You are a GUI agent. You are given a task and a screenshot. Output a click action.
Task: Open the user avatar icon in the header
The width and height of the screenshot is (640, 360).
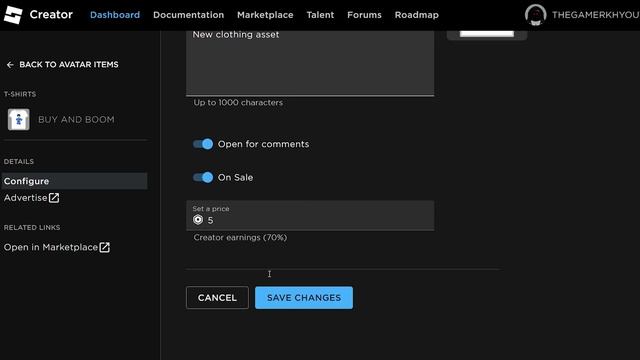point(535,15)
